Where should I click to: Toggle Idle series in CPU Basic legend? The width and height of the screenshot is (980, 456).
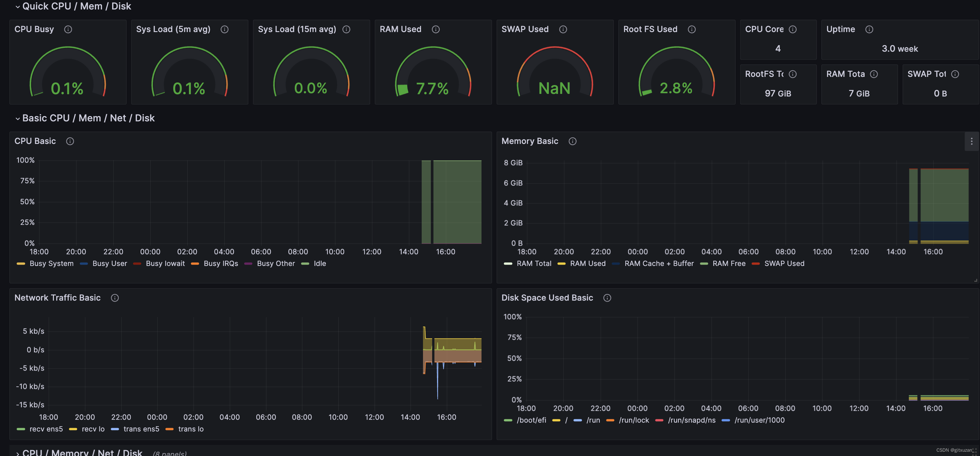(x=320, y=263)
